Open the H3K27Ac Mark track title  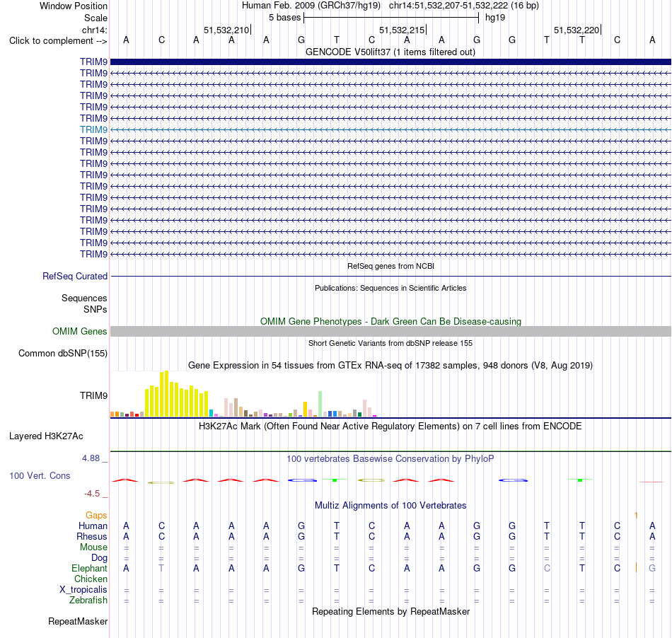pyautogui.click(x=390, y=427)
